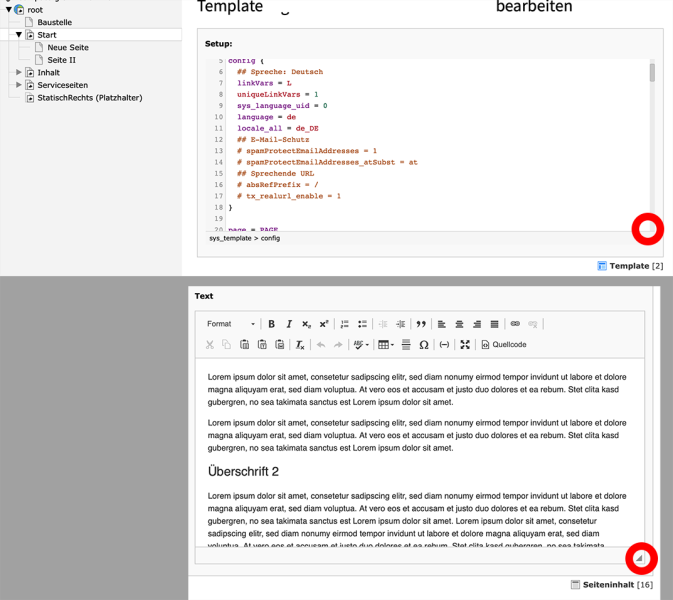This screenshot has width=673, height=600.
Task: Click the 'locale_all = de_DE' code line
Action: click(278, 128)
